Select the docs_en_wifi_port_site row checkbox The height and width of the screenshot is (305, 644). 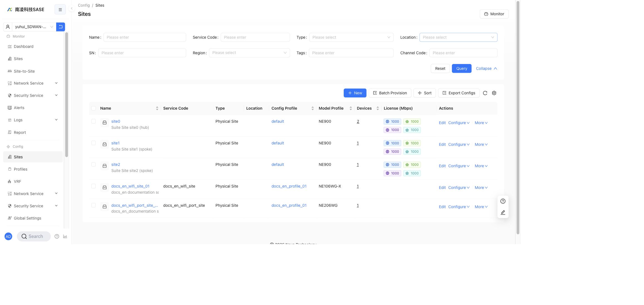94,205
